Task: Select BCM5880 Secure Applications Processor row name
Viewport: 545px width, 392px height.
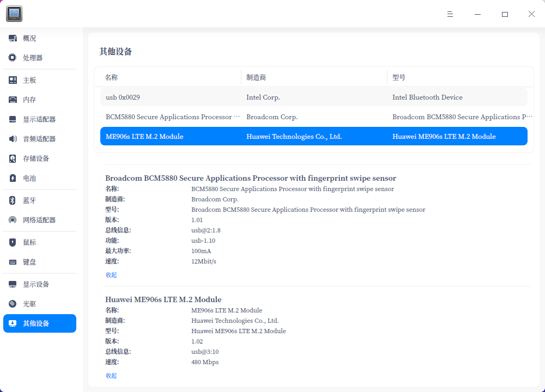Action: tap(173, 117)
